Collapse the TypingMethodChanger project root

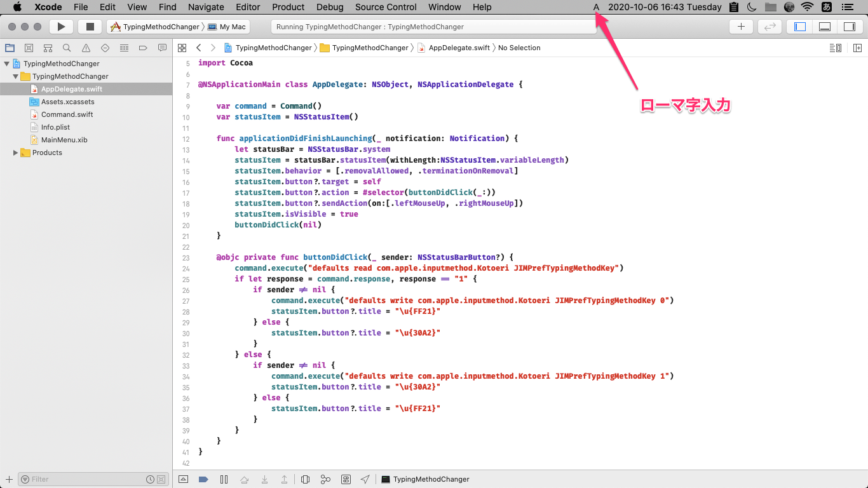point(7,64)
